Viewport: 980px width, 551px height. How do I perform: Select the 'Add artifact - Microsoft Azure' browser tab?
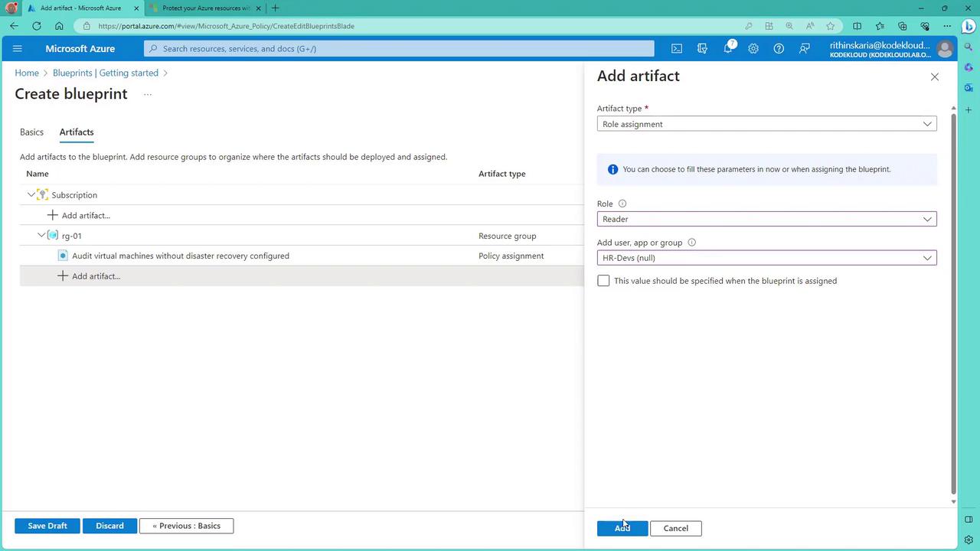[81, 8]
